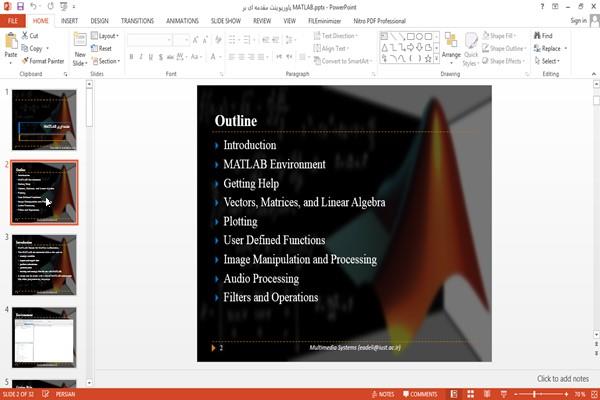Select slide 3 Introduction thumbnail
This screenshot has width=600, height=400.
44,265
